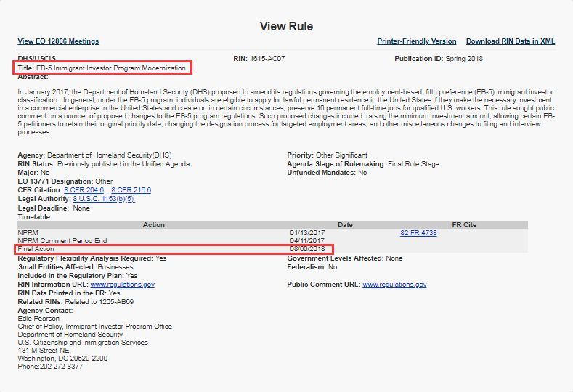Click the Action column header in the timetable
Viewport: 573px width, 392px height.
[x=153, y=225]
